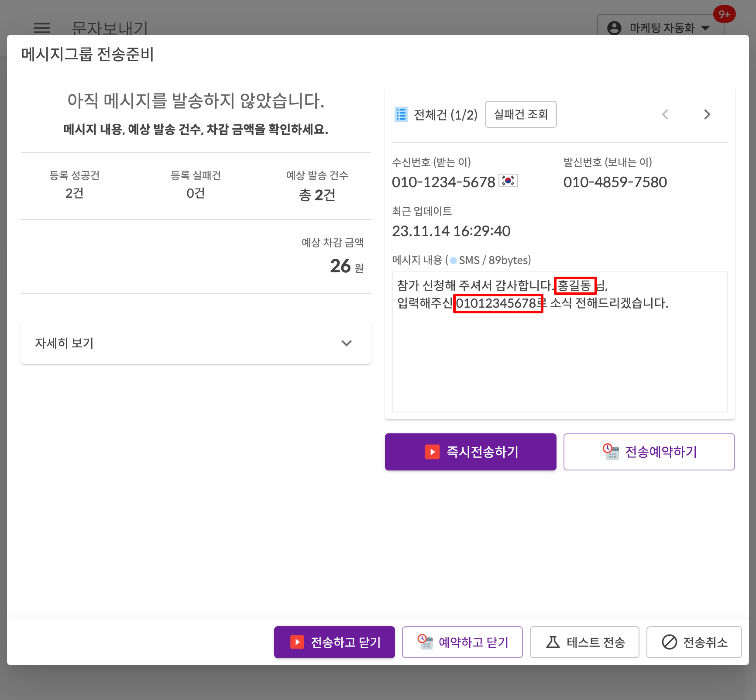The height and width of the screenshot is (700, 756).
Task: Click the 예상 차감 금액 value 26 원
Action: click(347, 266)
